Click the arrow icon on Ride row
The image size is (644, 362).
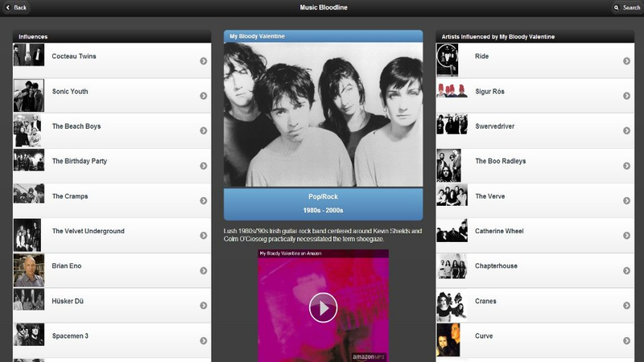coord(626,61)
